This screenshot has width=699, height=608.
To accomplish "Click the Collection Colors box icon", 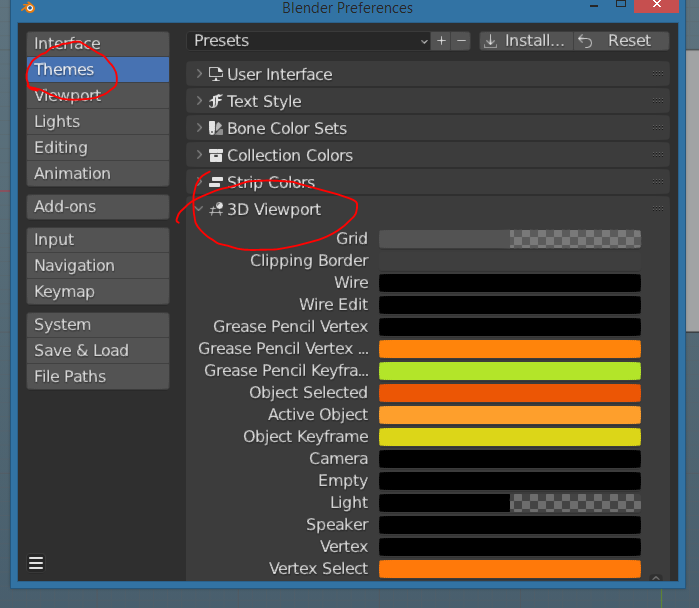I will (216, 155).
